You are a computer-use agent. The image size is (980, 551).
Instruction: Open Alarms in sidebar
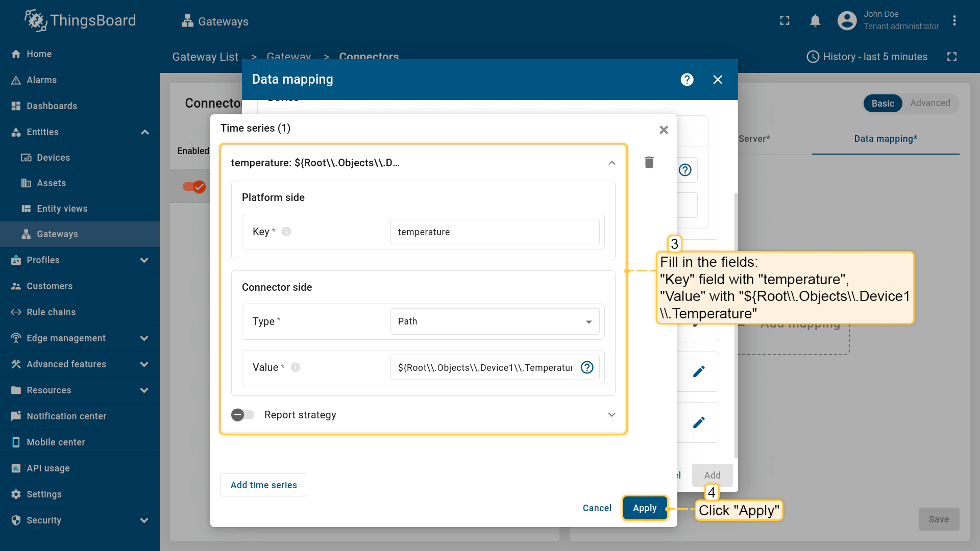(80, 80)
